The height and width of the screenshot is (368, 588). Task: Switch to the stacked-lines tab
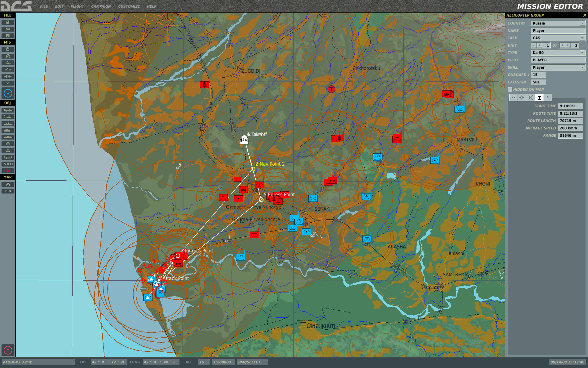(548, 98)
